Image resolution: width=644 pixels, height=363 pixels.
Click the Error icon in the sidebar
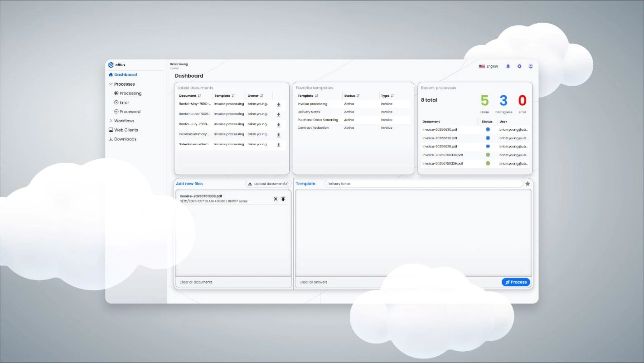point(117,102)
